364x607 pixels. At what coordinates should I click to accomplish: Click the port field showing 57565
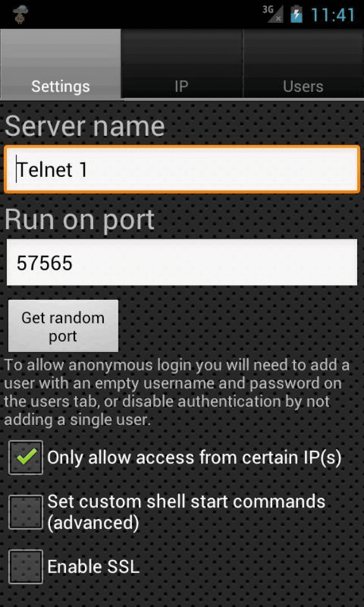coord(182,262)
